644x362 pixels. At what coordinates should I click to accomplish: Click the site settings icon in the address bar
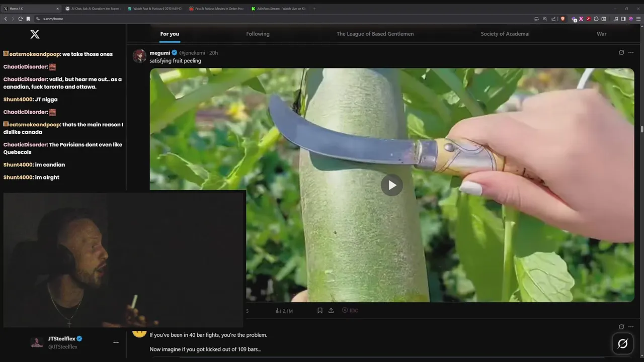[x=38, y=19]
